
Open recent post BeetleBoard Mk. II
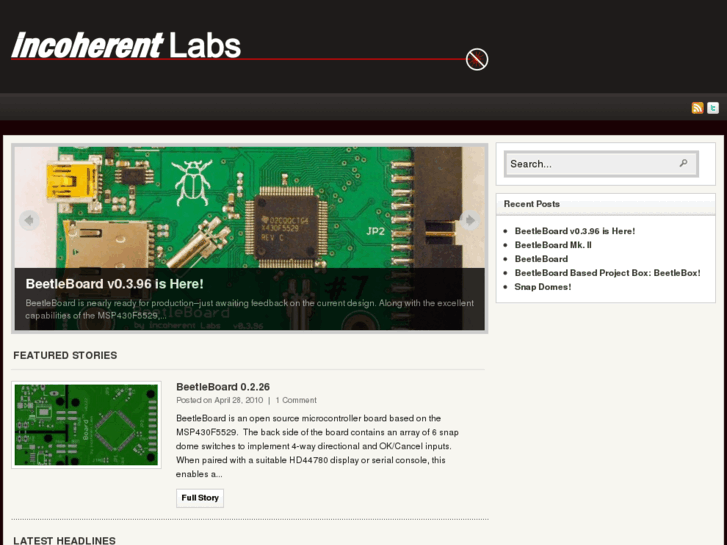(553, 245)
